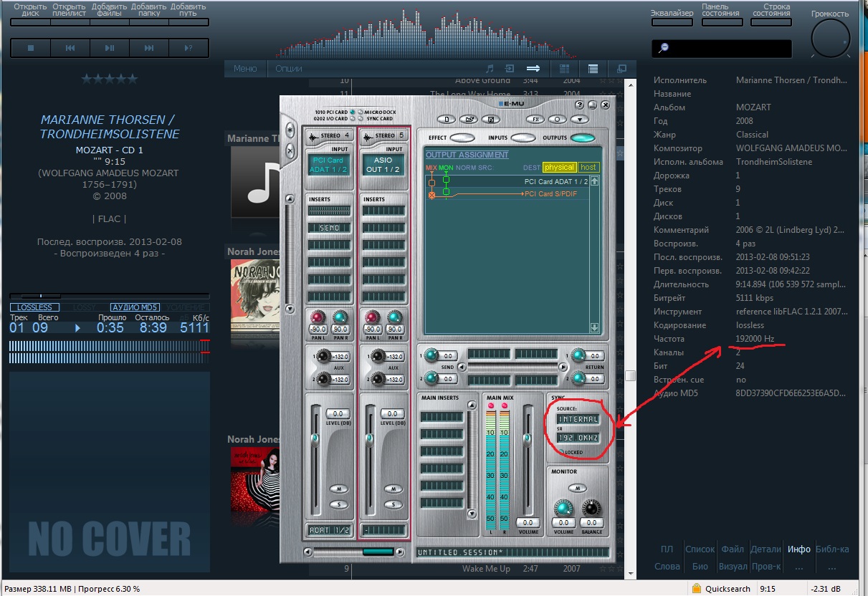Play a random track button
Viewport: 868px width, 596px height.
click(x=189, y=48)
